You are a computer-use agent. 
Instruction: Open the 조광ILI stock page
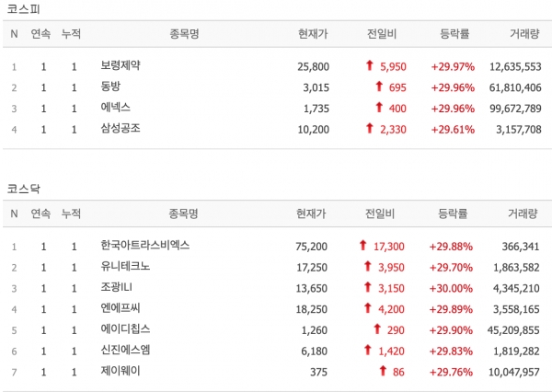[x=116, y=287]
